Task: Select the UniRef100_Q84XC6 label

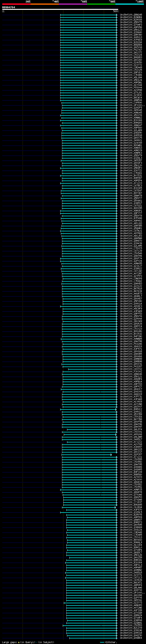Action: (131, 347)
